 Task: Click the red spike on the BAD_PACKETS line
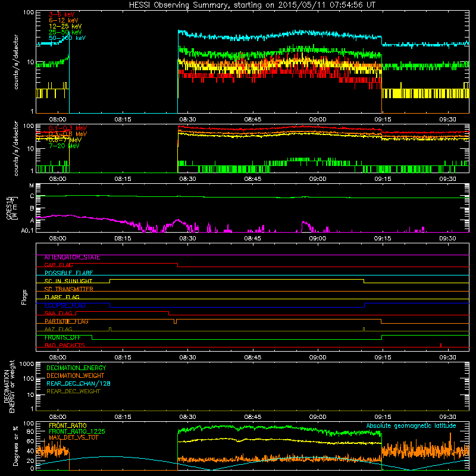click(x=440, y=345)
